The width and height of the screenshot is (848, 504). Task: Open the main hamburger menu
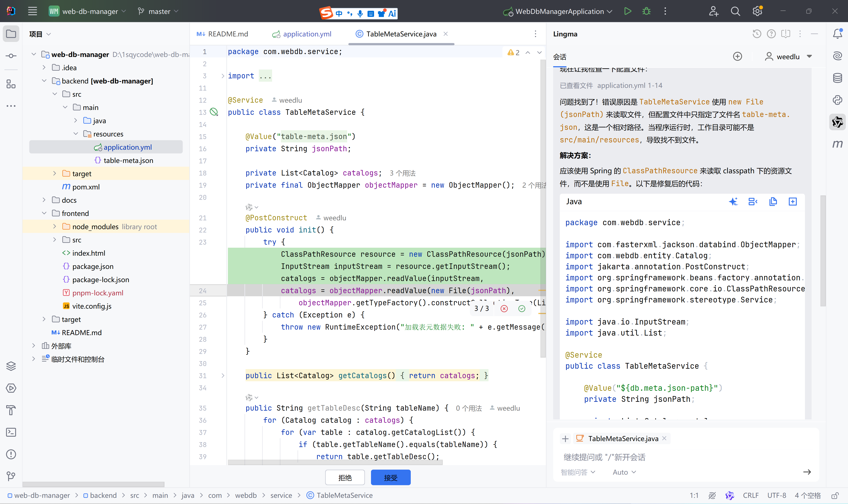pyautogui.click(x=32, y=11)
